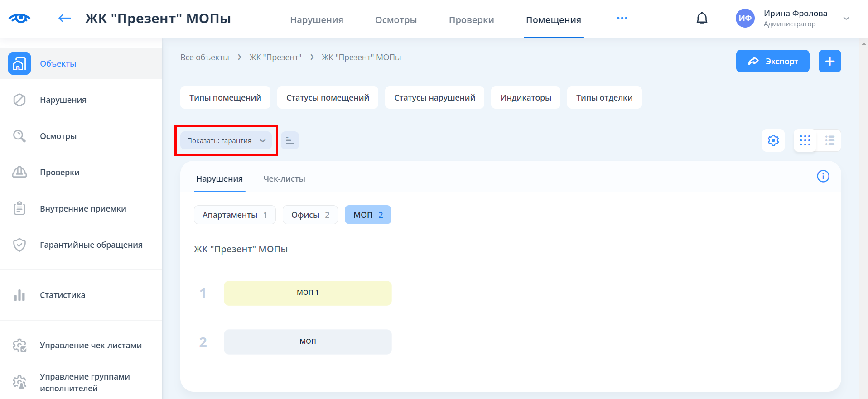
Task: Expand the user profile menu chevron
Action: (x=846, y=19)
